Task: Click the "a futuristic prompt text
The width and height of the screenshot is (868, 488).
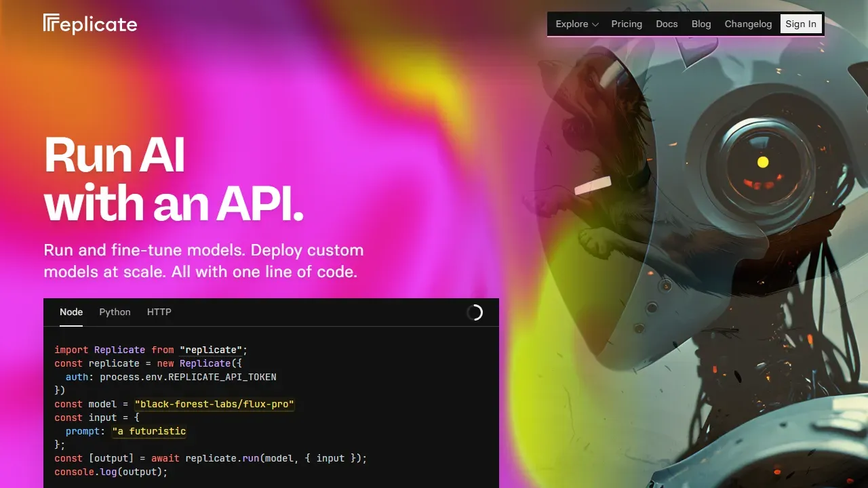Action: tap(149, 431)
